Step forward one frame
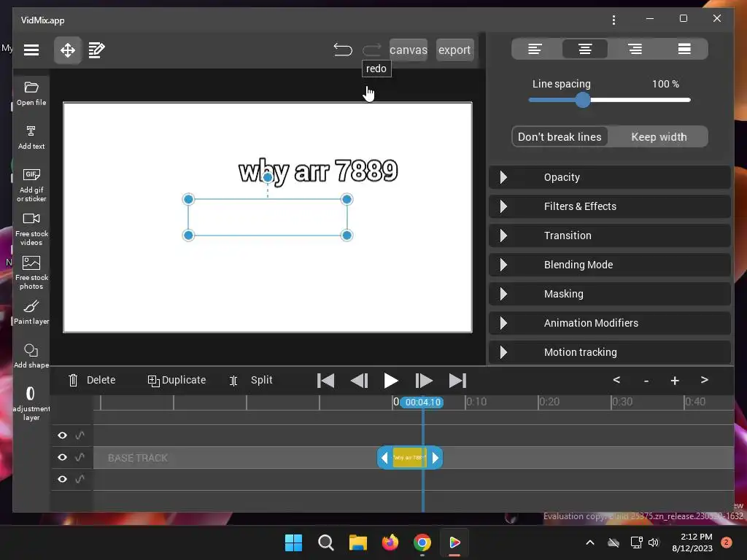The image size is (747, 560). coord(424,381)
